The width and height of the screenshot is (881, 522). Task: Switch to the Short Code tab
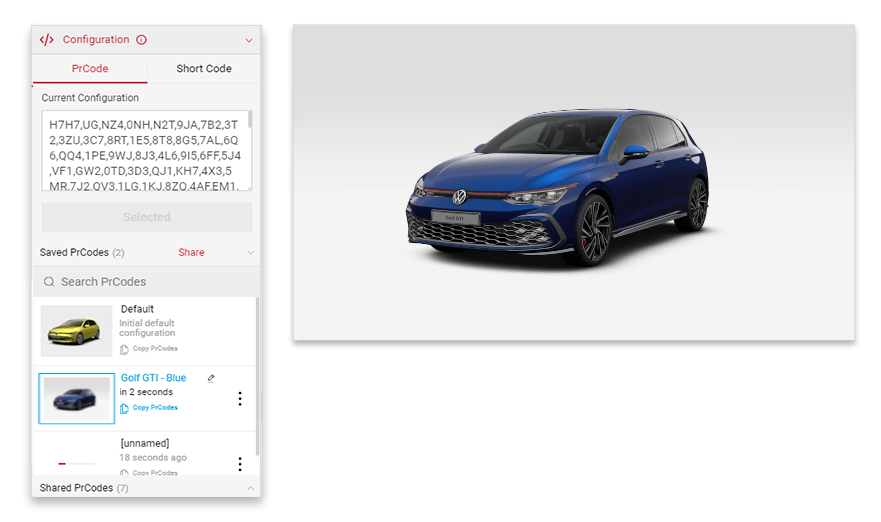point(203,69)
